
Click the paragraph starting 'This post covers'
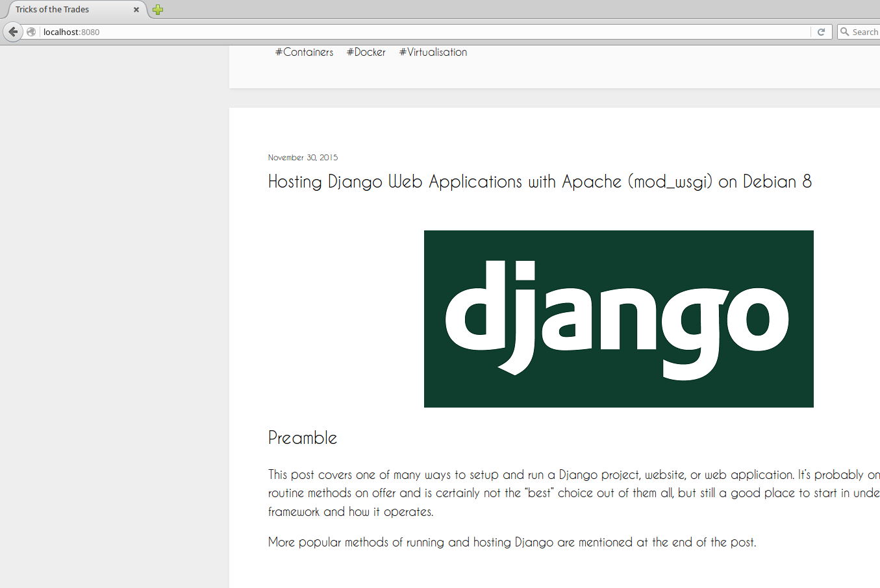[574, 493]
